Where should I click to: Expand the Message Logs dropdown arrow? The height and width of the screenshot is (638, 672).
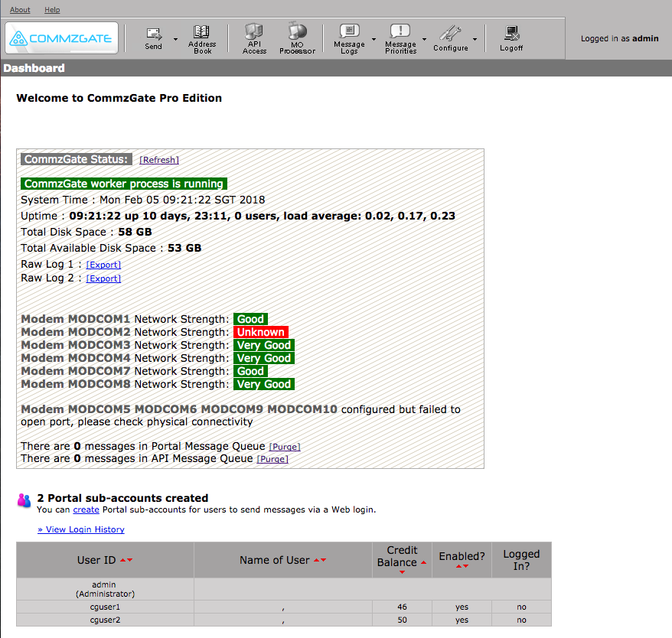[374, 39]
